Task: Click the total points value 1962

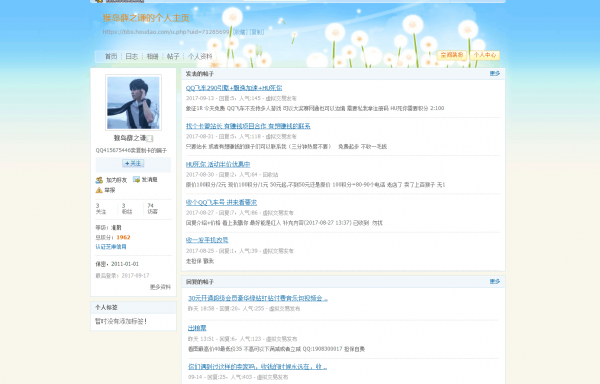Action: pos(123,237)
